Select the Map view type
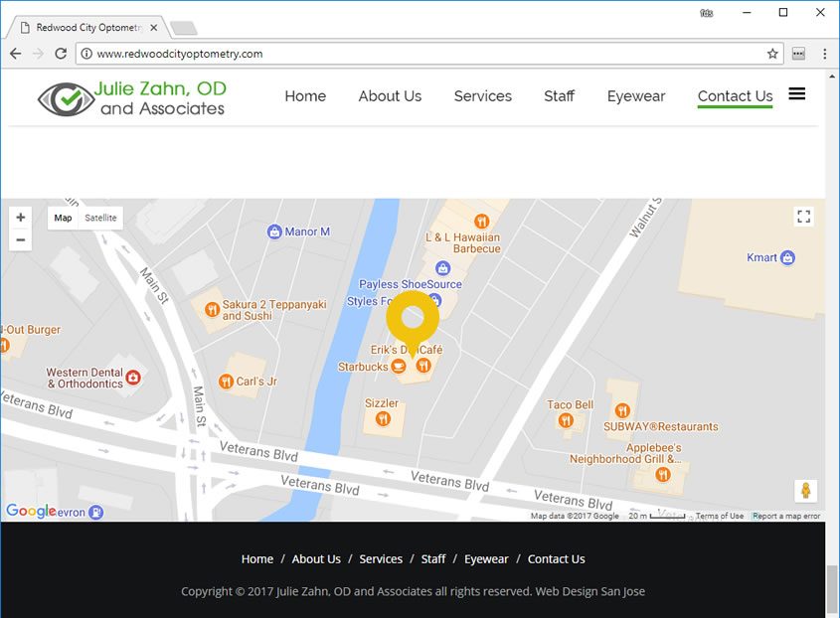 coord(63,218)
